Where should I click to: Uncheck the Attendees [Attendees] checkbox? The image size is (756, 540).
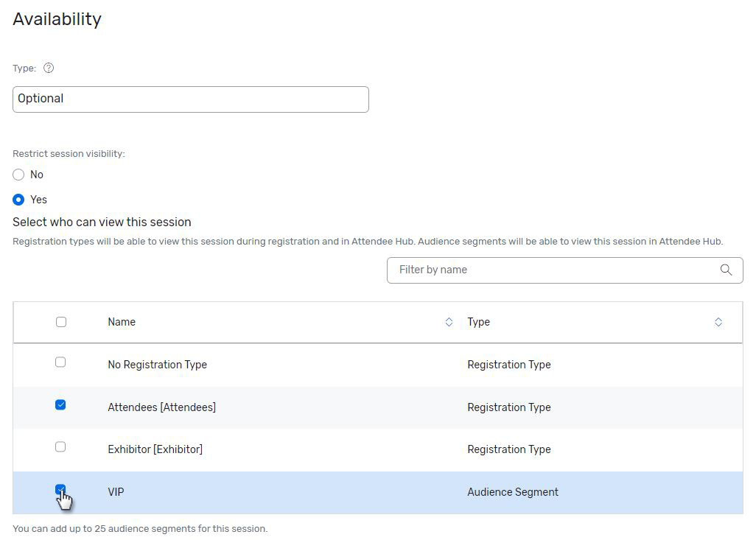[x=60, y=404]
